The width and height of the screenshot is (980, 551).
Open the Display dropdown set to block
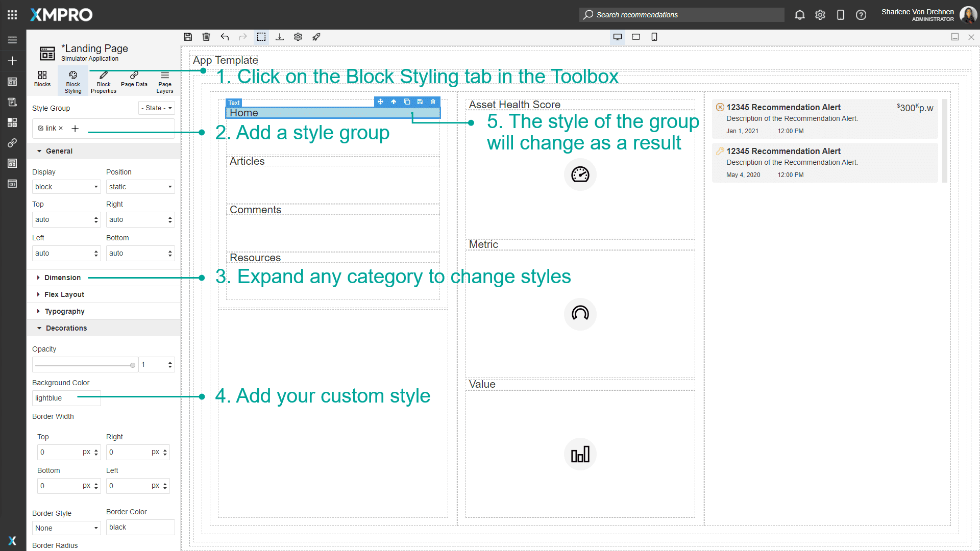[66, 187]
